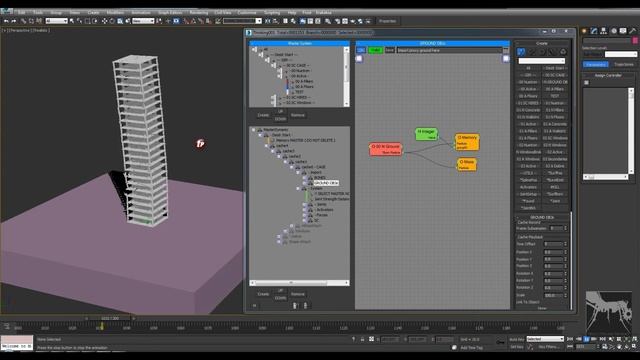
Task: Toggle the 3D Snaps icon
Action: [x=186, y=21]
